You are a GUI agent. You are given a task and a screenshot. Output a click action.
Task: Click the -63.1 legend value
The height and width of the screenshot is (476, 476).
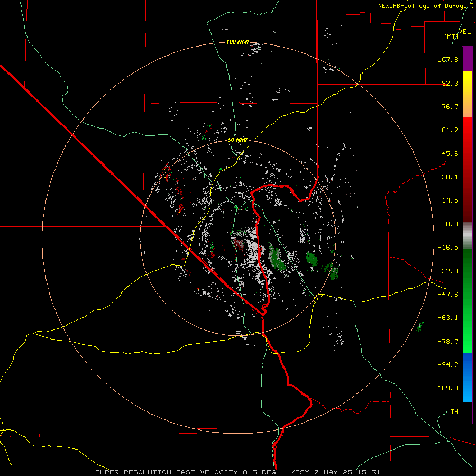448,318
